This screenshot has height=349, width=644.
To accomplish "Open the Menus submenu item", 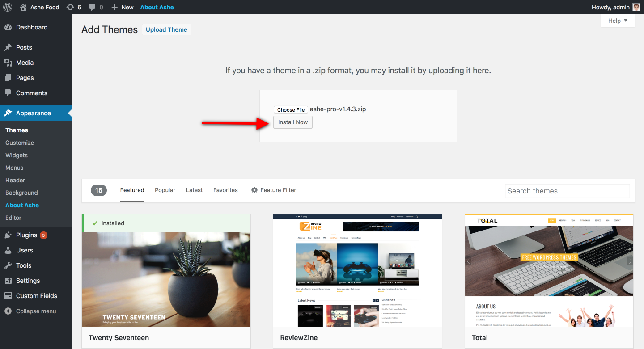I will pyautogui.click(x=14, y=168).
